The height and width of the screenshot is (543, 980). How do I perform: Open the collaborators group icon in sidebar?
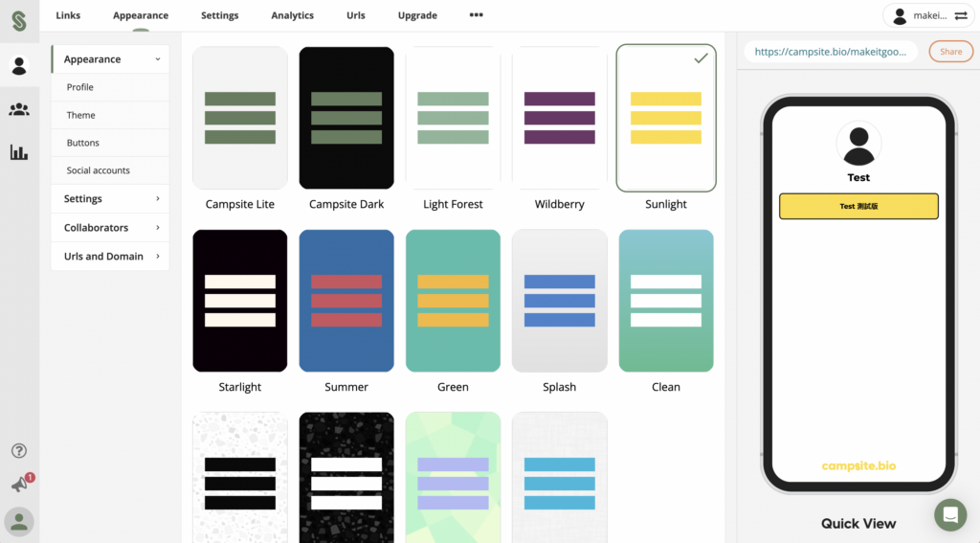[19, 109]
